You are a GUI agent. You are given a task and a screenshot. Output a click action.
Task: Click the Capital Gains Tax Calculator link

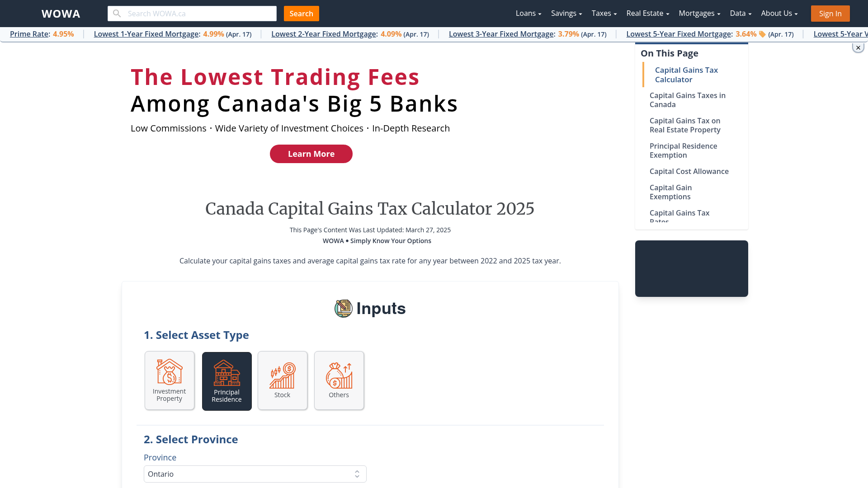[x=686, y=75]
